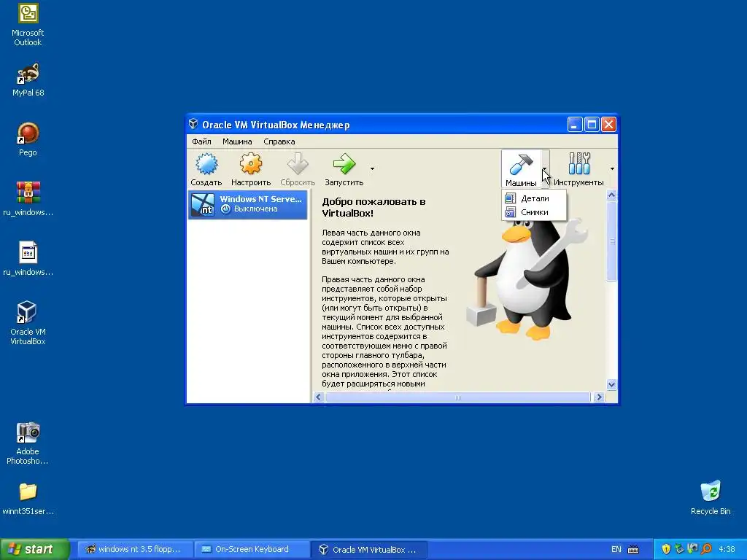Maximize the VirtualBox Manager window

[x=592, y=125]
